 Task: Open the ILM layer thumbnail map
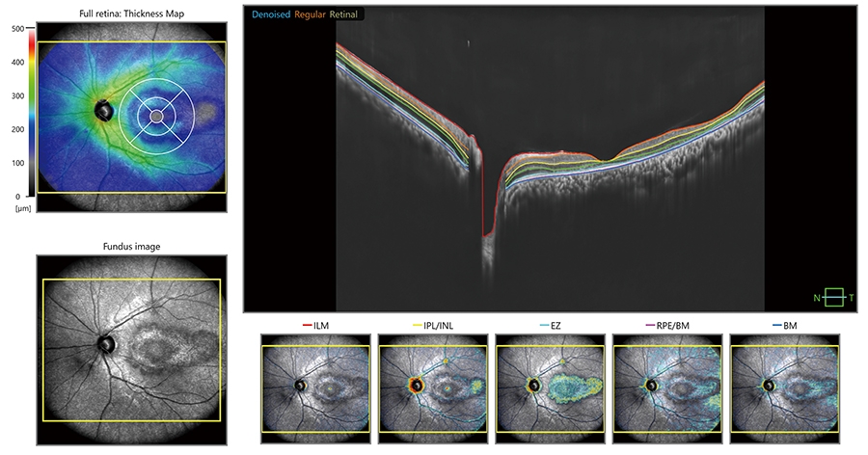tap(315, 388)
